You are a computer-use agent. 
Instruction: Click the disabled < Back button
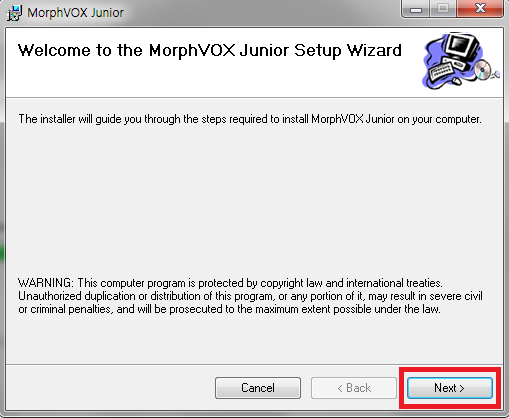pyautogui.click(x=354, y=388)
